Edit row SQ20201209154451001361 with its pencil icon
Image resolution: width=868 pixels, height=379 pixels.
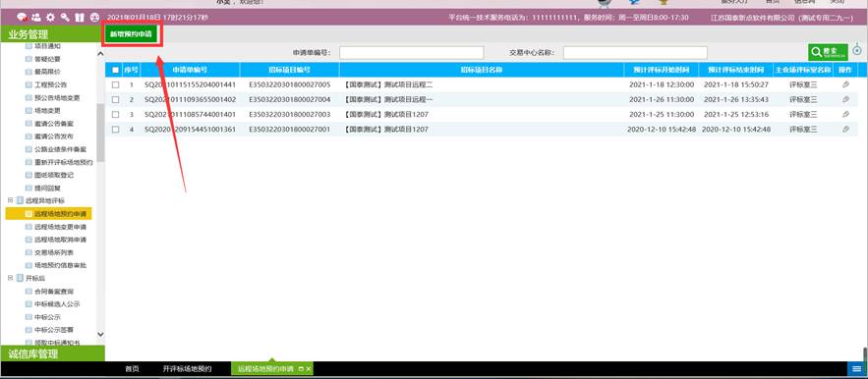click(x=845, y=129)
